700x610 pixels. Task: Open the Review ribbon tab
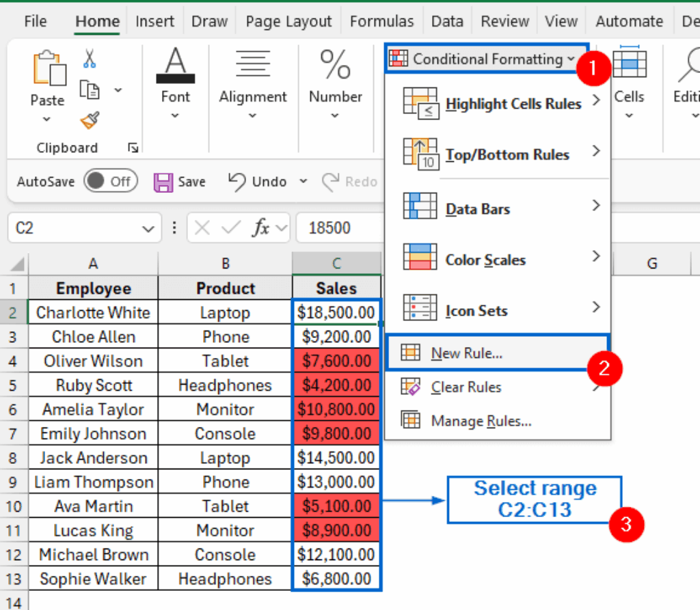(504, 21)
